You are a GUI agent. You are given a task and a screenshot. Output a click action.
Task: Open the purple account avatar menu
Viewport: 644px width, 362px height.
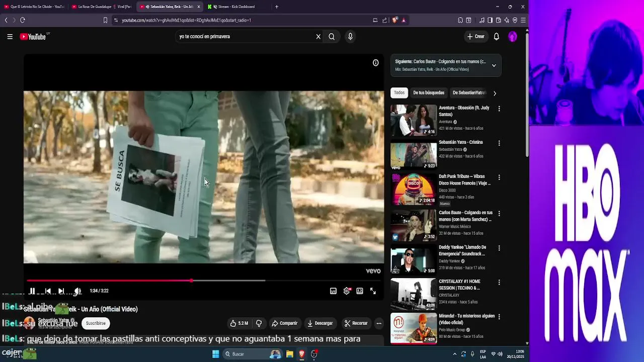tap(512, 37)
